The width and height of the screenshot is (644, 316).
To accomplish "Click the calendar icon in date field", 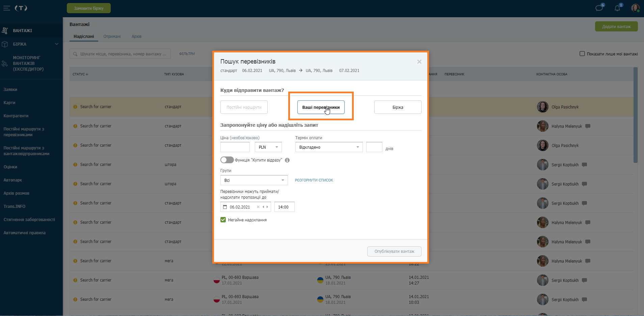I will tap(225, 207).
